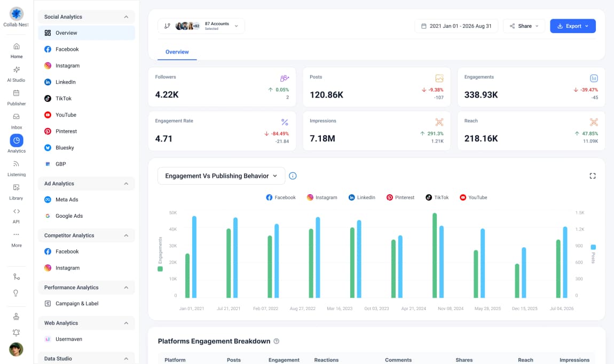Expand the chart with the fullscreen icon
The height and width of the screenshot is (364, 614).
pos(593,176)
